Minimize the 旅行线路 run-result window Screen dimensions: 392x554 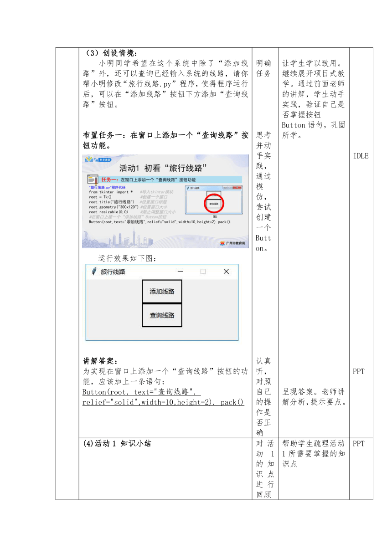tap(181, 272)
